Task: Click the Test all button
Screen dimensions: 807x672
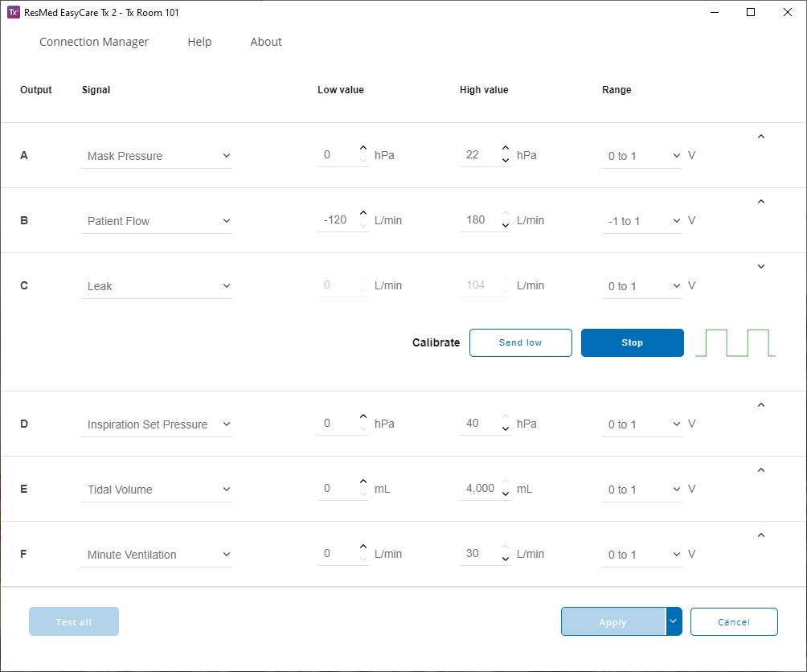Action: click(74, 621)
